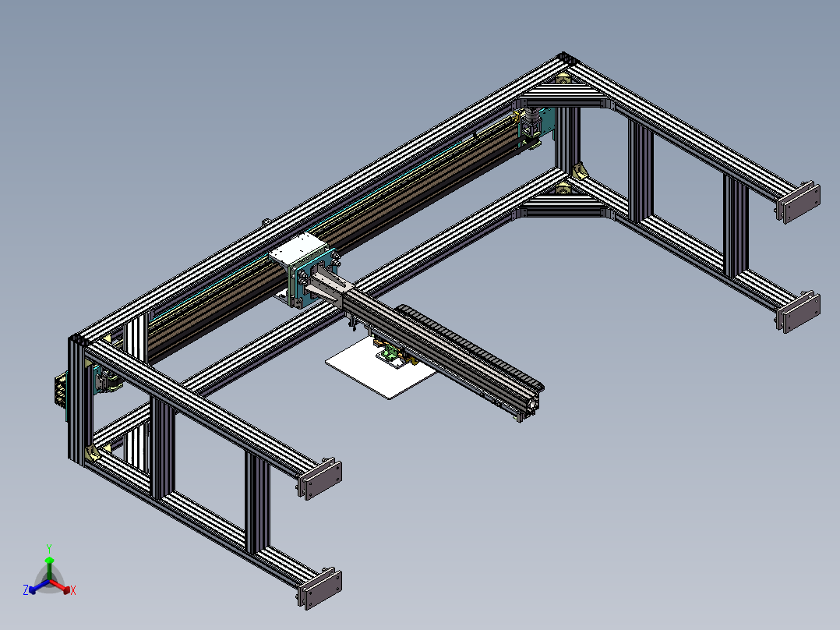Select the yellow terminal block at the left corner

(x=61, y=390)
